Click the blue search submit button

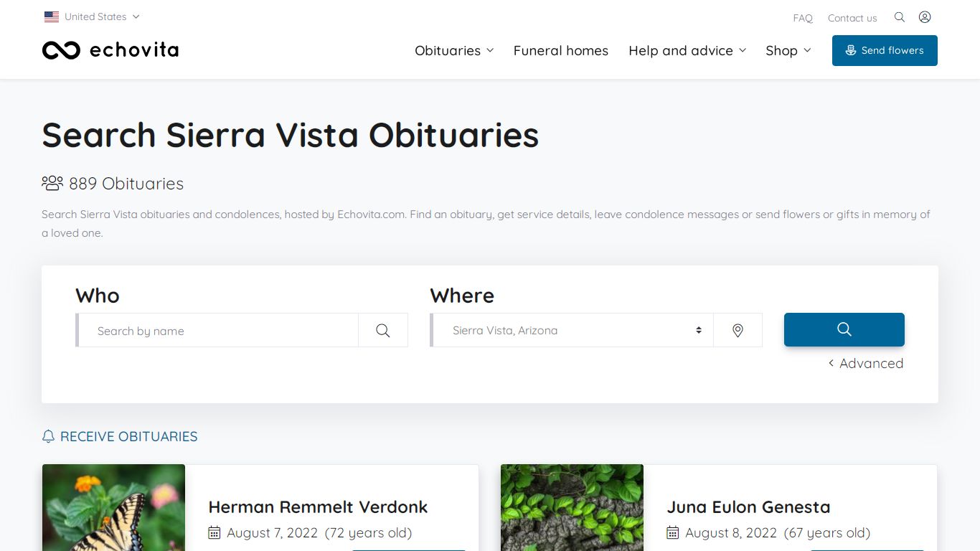tap(844, 329)
